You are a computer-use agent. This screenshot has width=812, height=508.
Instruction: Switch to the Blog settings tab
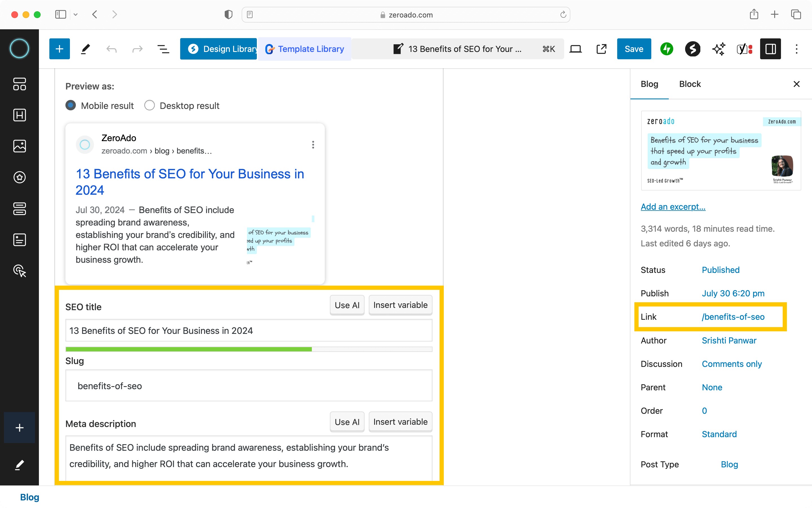[x=649, y=84]
